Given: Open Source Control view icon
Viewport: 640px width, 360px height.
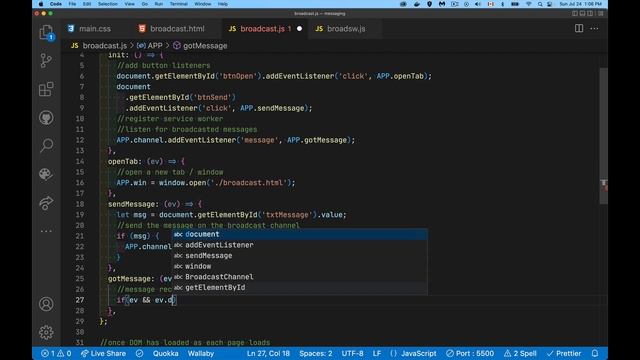Looking at the screenshot, I should tap(46, 61).
